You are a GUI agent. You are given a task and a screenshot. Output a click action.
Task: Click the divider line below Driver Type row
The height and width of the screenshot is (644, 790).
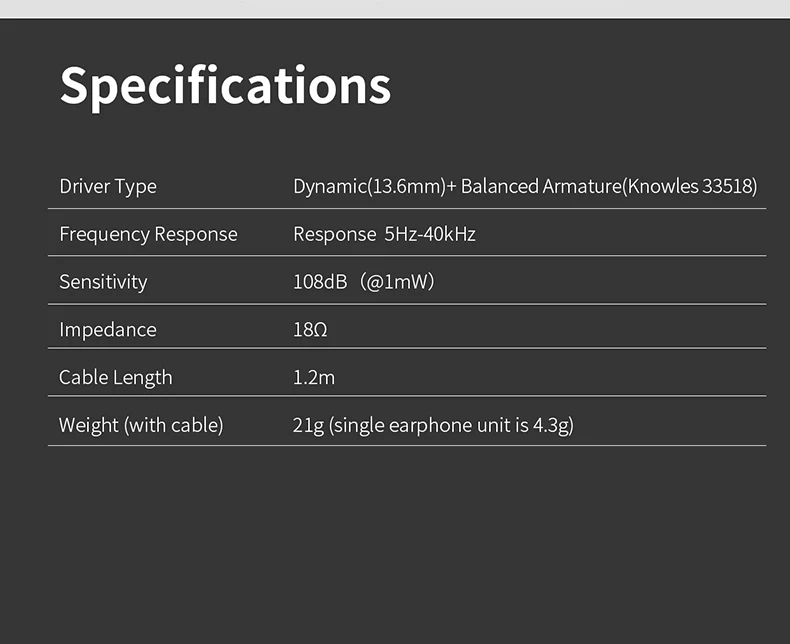point(407,209)
